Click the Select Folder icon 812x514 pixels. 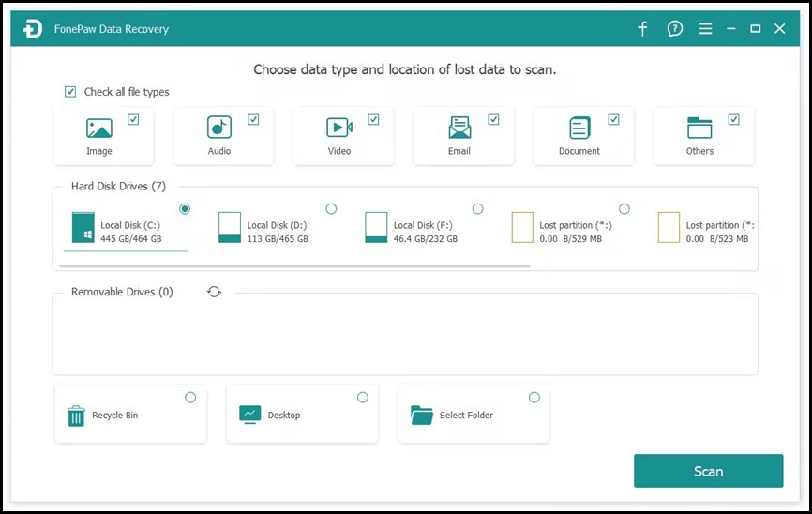tap(422, 415)
